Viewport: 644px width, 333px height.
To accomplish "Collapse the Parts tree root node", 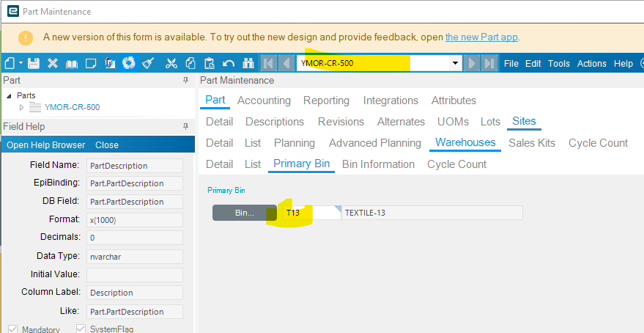I will [x=9, y=96].
